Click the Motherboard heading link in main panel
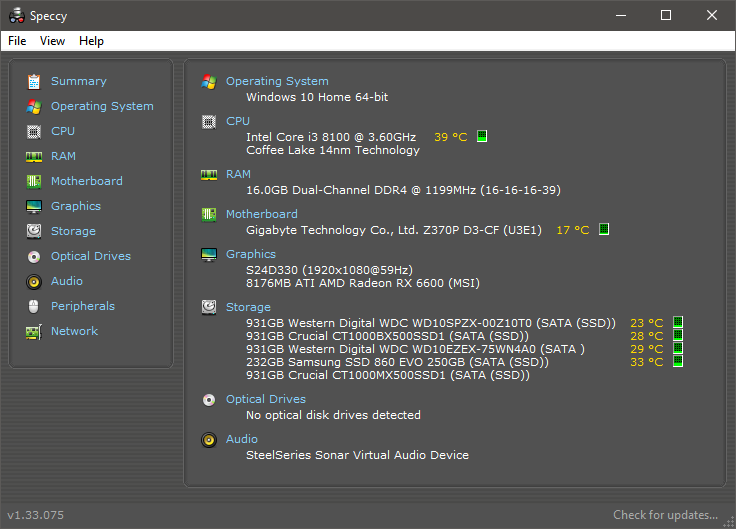Screen dimensions: 736x529 (x=261, y=214)
